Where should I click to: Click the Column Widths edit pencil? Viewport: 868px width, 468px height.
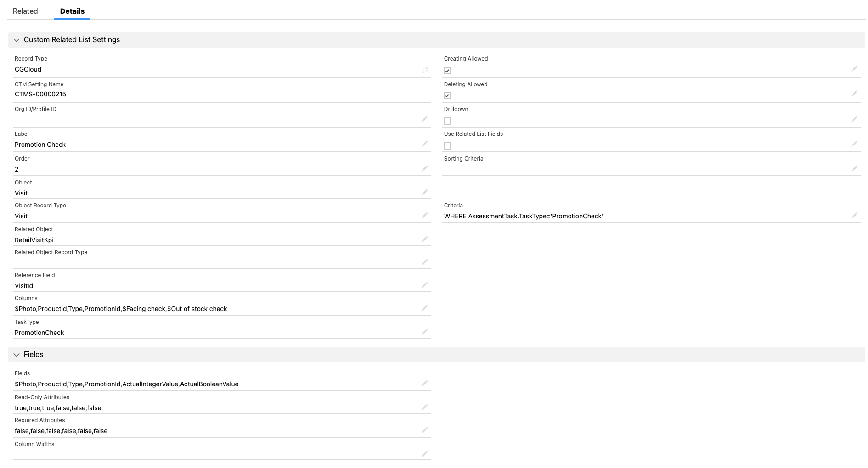click(x=425, y=454)
